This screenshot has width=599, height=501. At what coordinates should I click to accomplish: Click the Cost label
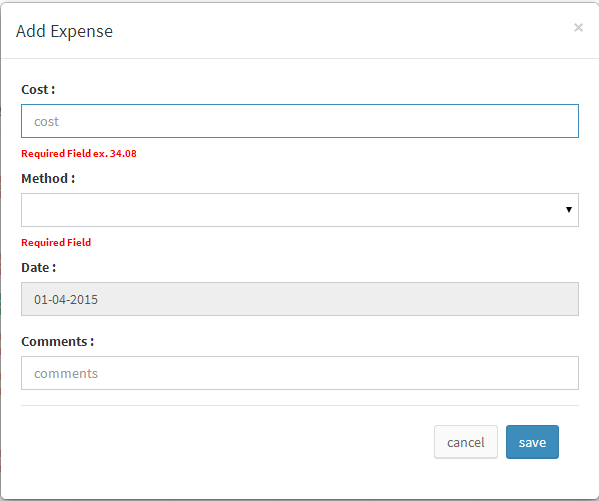(x=38, y=89)
